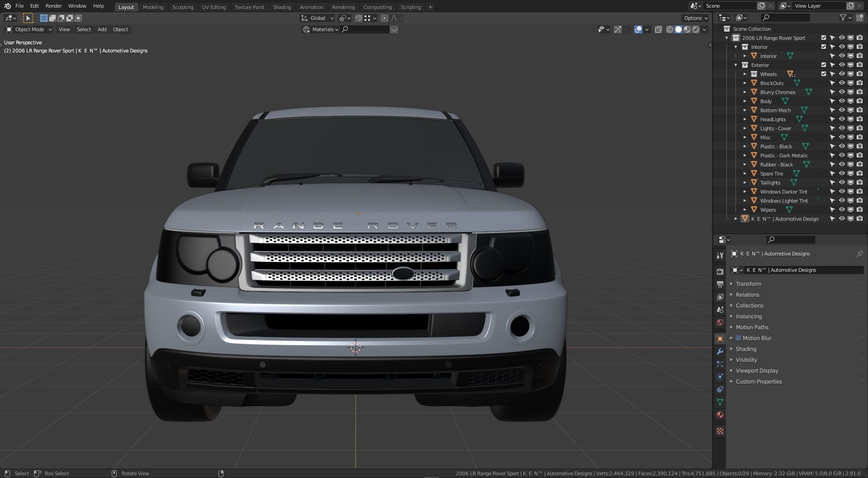Open the Scene properties tab

720,310
